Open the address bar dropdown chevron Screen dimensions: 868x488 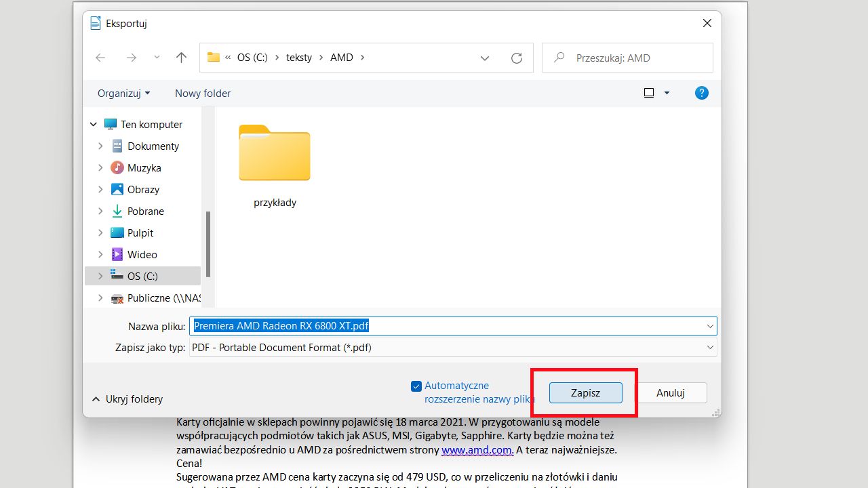484,58
